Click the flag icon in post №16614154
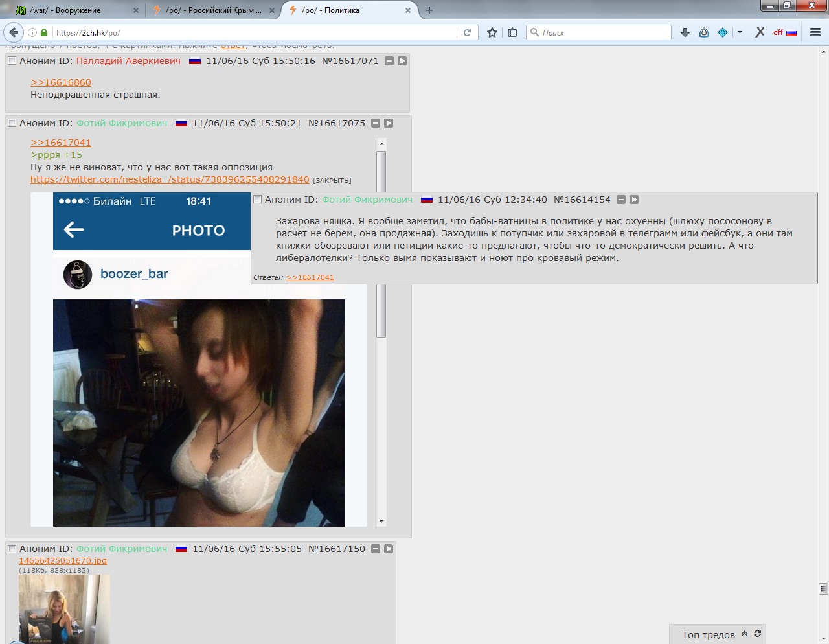 click(x=427, y=200)
